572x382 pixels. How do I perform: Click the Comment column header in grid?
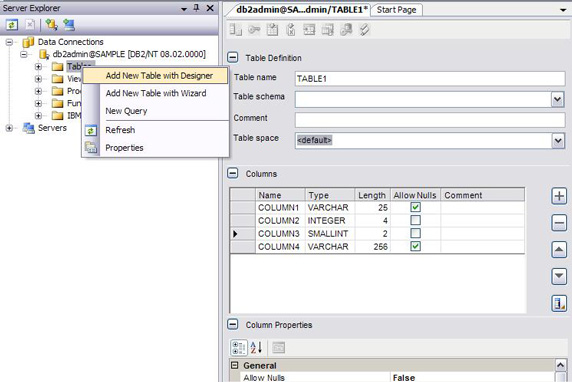[483, 195]
